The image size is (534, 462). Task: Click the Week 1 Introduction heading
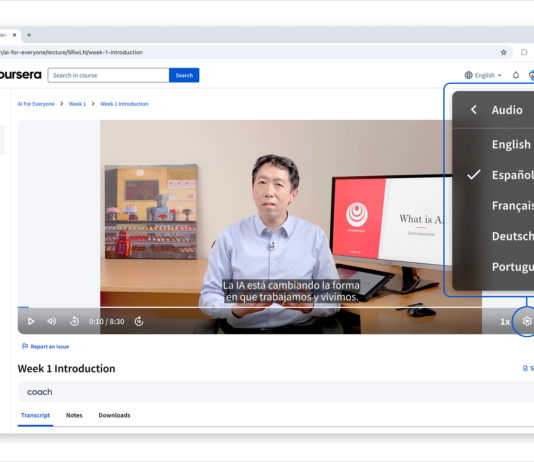pyautogui.click(x=66, y=369)
